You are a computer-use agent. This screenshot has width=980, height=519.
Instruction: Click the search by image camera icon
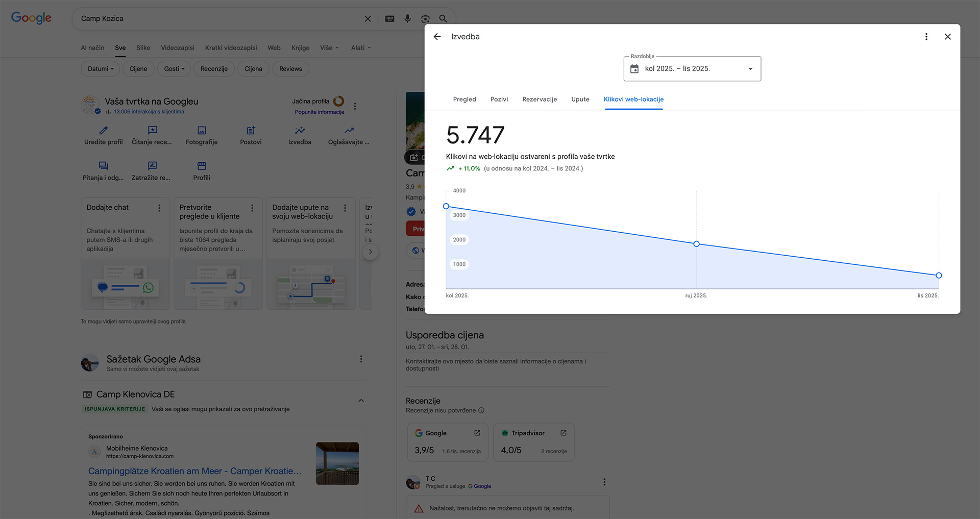point(425,19)
